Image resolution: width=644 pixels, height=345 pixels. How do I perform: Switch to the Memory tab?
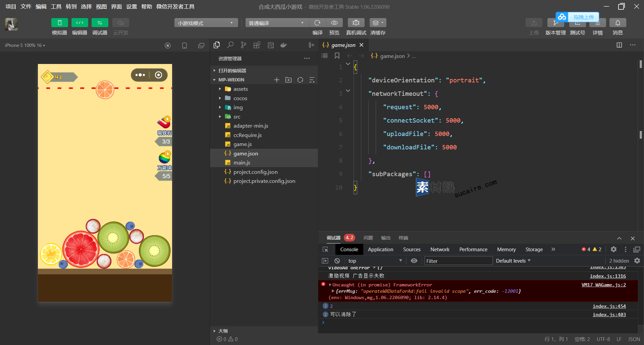pyautogui.click(x=506, y=250)
